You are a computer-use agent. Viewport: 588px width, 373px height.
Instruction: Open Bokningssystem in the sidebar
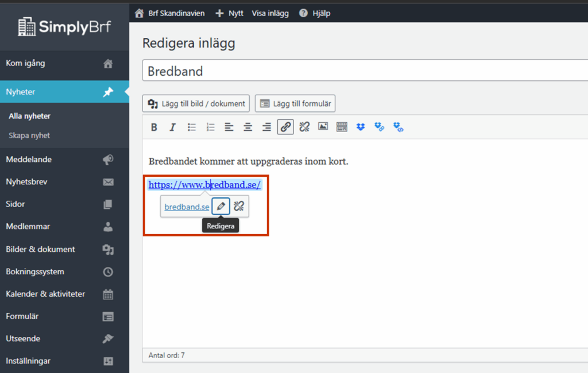[64, 271]
